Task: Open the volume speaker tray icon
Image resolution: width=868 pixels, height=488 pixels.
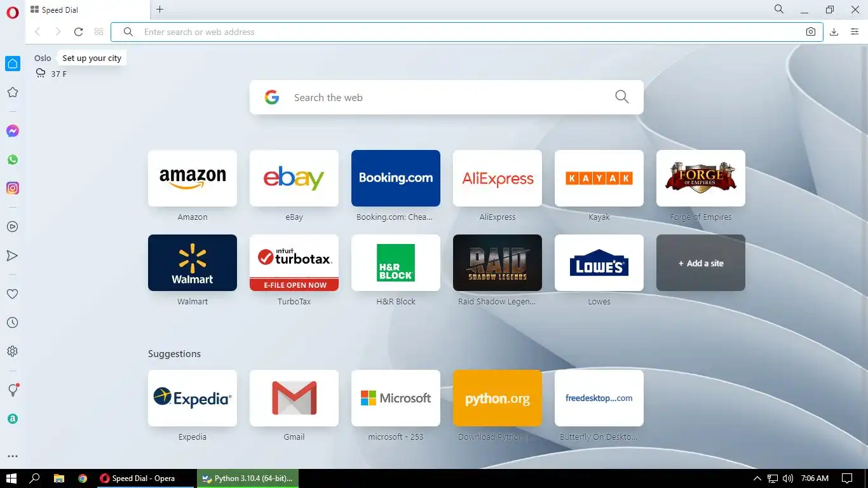Action: point(788,478)
